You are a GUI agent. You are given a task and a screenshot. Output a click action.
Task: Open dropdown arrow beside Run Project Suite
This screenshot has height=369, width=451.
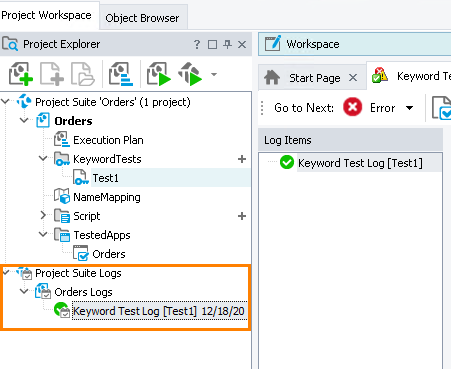214,74
